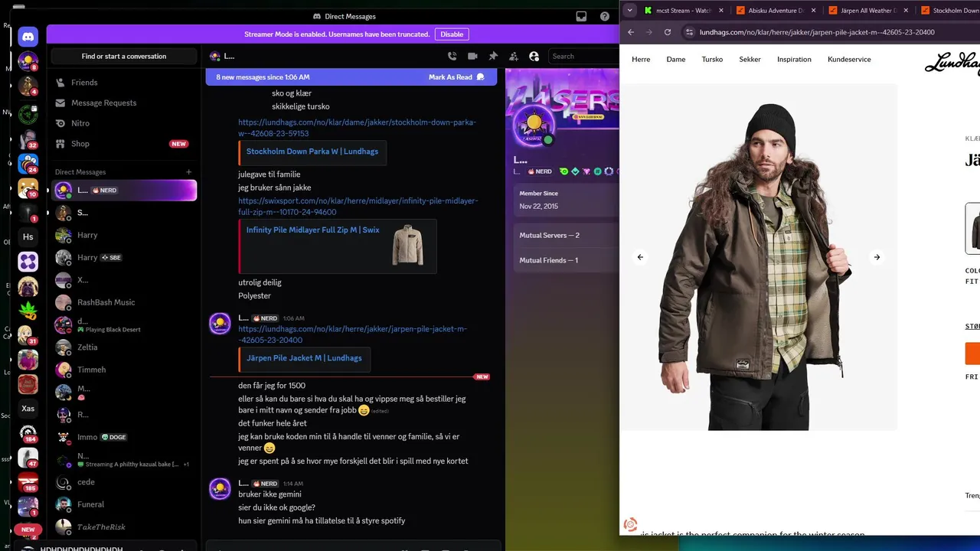Screen dimensions: 980x551
Task: Open Inspiration menu on Lundhags
Action: [x=794, y=59]
